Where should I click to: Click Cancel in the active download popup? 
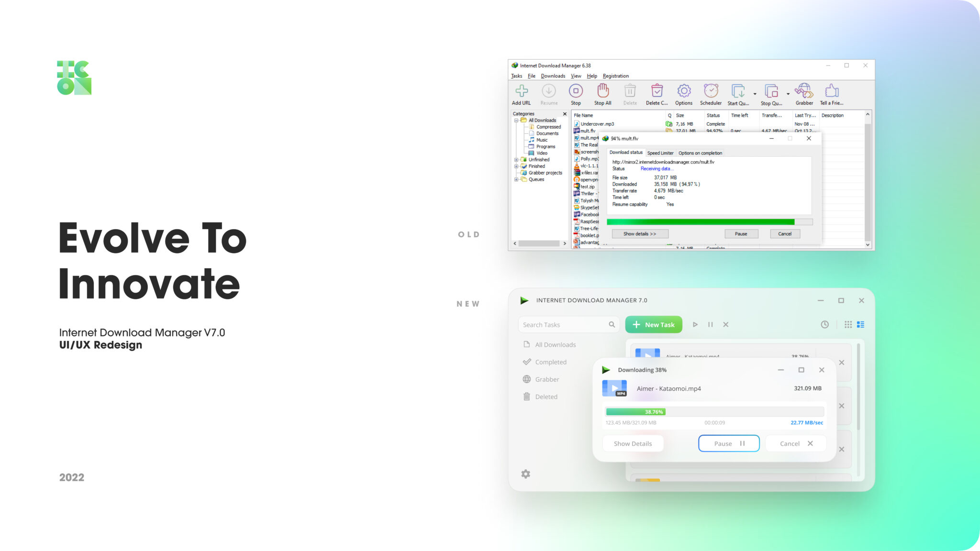coord(796,443)
